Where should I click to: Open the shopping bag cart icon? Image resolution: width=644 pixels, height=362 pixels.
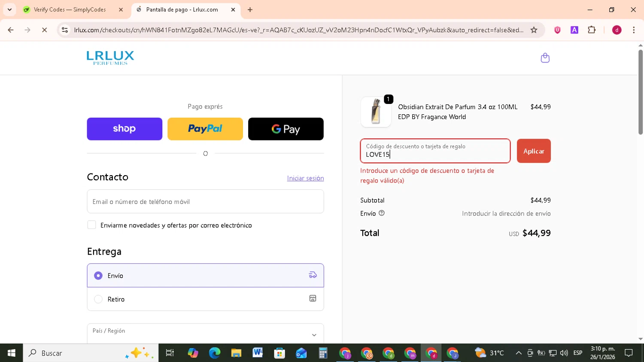click(x=545, y=58)
